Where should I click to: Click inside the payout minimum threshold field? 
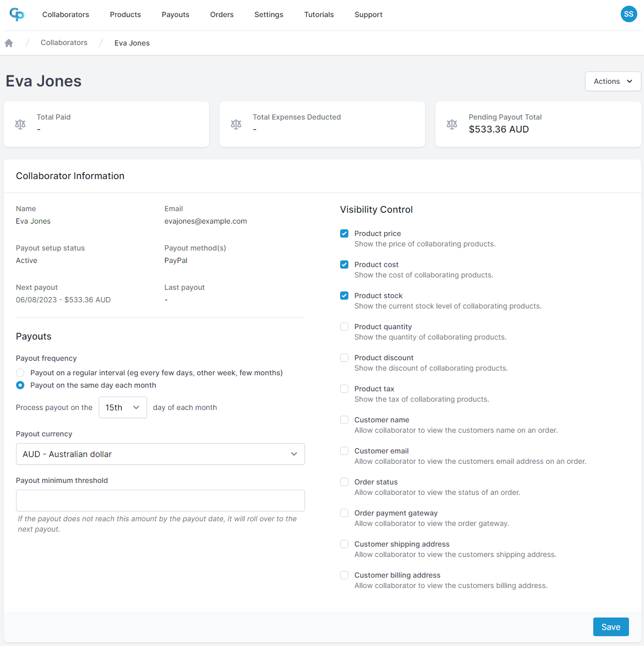[x=160, y=501]
